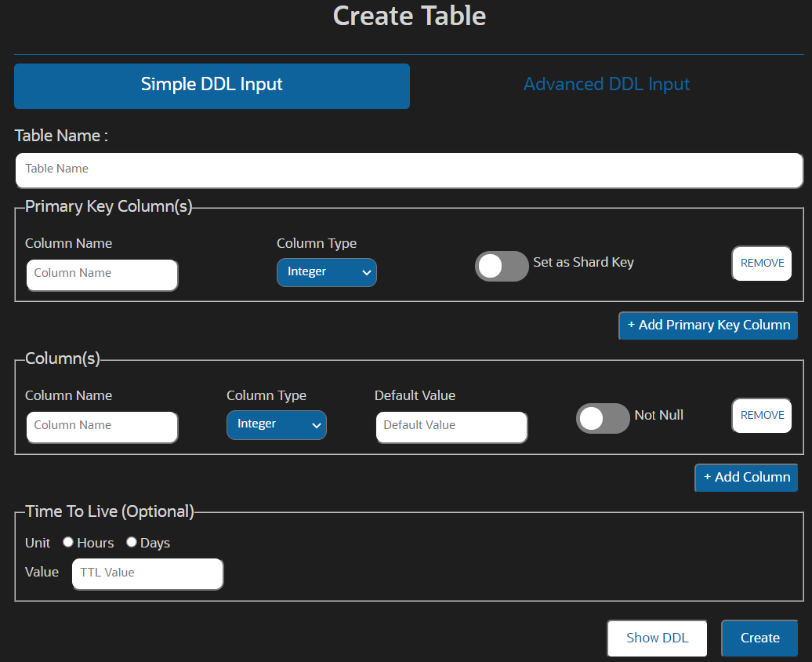This screenshot has height=662, width=812.
Task: Select the Hours radio button for TTL unit
Action: point(67,542)
